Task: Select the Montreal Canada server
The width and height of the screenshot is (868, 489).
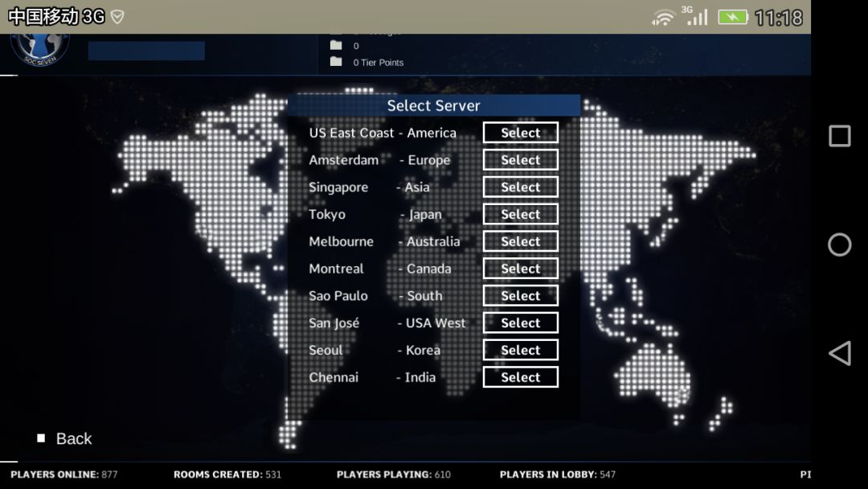Action: (520, 269)
